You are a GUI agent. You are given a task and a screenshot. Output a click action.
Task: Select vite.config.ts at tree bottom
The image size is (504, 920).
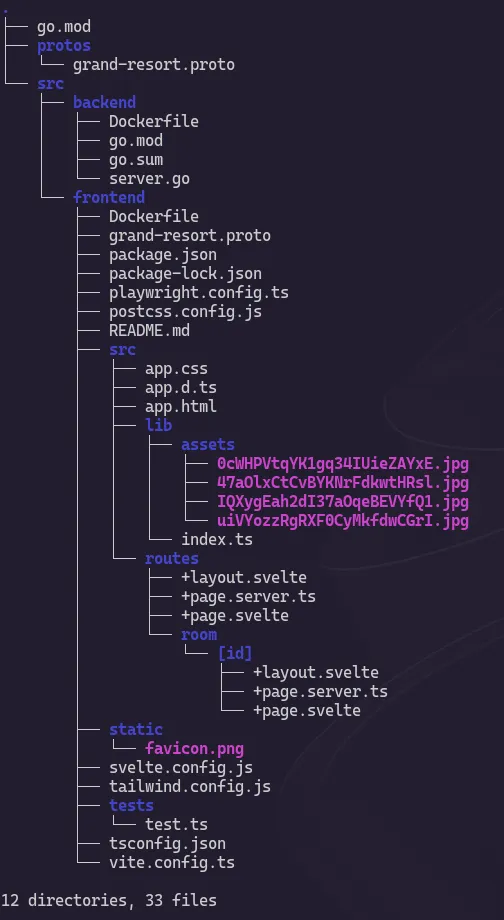click(172, 862)
